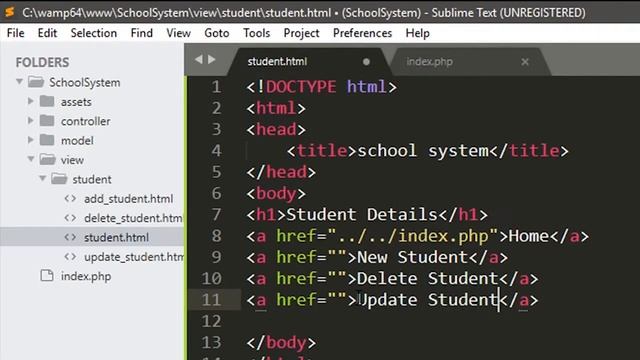Expand the assets folder arrow
Viewport: 640px width, 360px height.
[31, 101]
